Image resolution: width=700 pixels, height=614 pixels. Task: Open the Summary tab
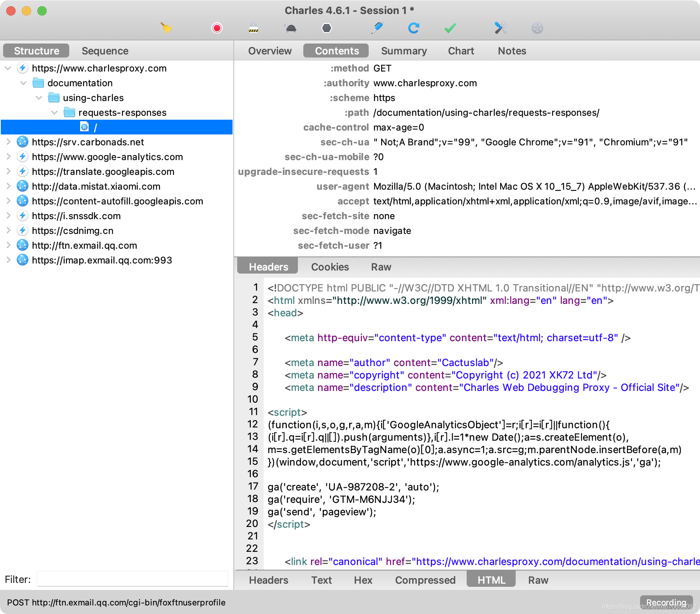tap(404, 51)
